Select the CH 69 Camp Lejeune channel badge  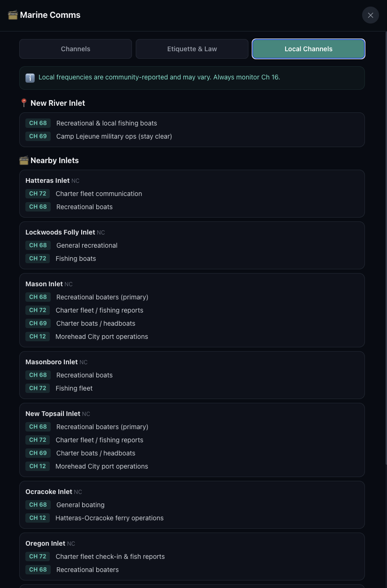click(38, 136)
